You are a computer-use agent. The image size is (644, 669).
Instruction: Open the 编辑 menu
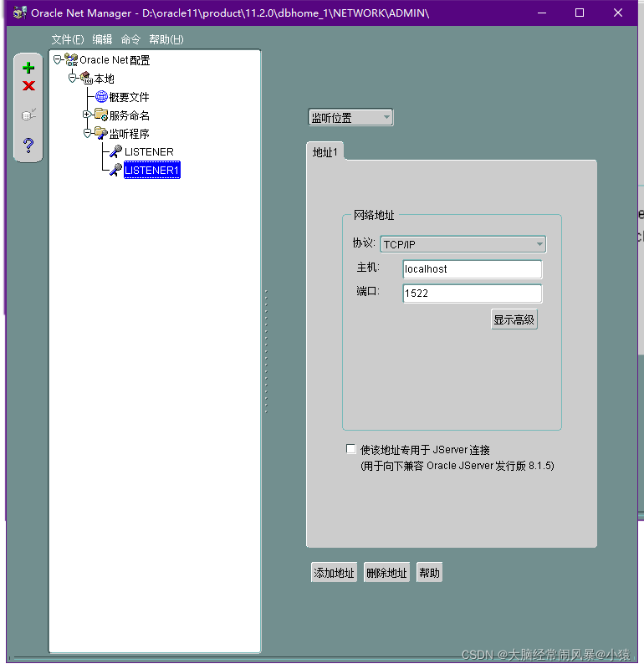[102, 39]
